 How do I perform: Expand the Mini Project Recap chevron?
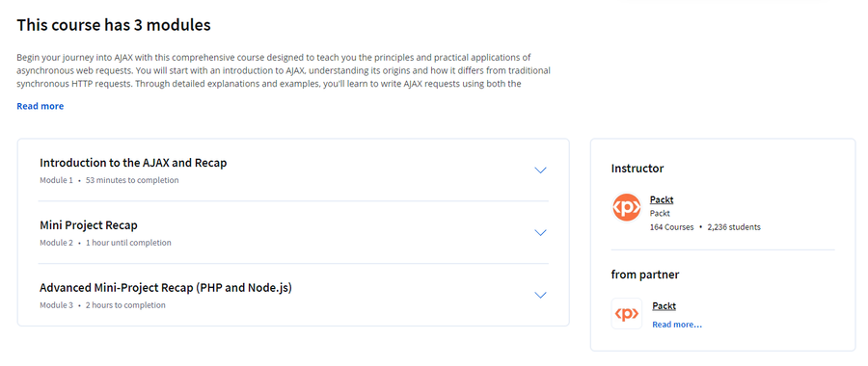point(541,233)
